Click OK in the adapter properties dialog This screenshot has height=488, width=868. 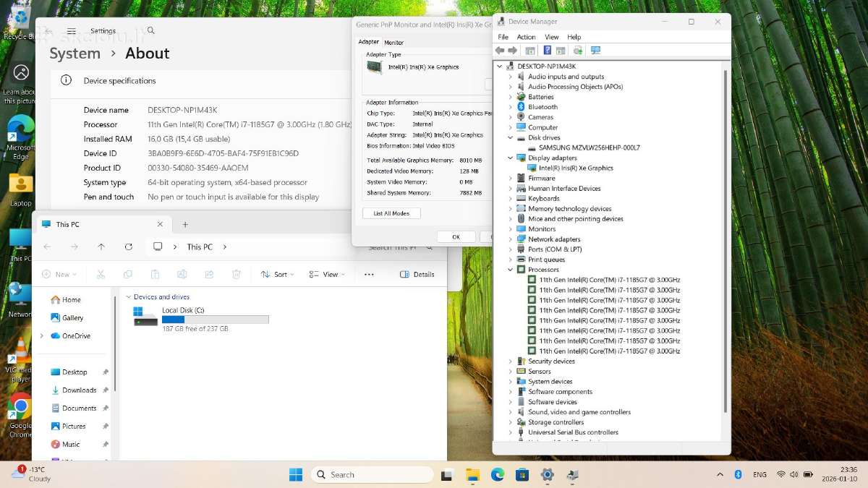click(x=456, y=236)
